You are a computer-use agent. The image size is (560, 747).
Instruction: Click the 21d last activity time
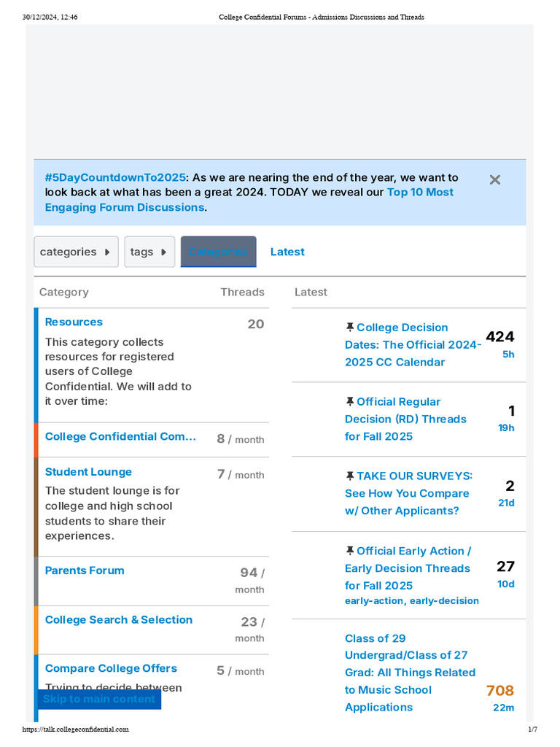click(x=506, y=503)
